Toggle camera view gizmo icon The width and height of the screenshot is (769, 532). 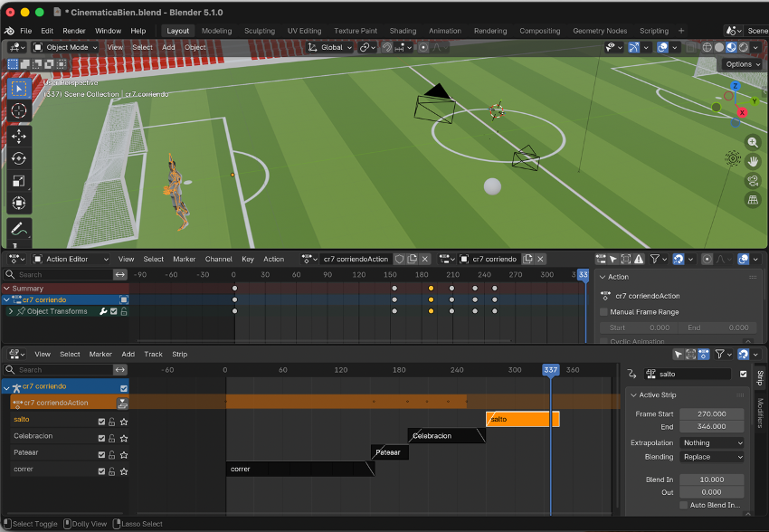tap(753, 181)
